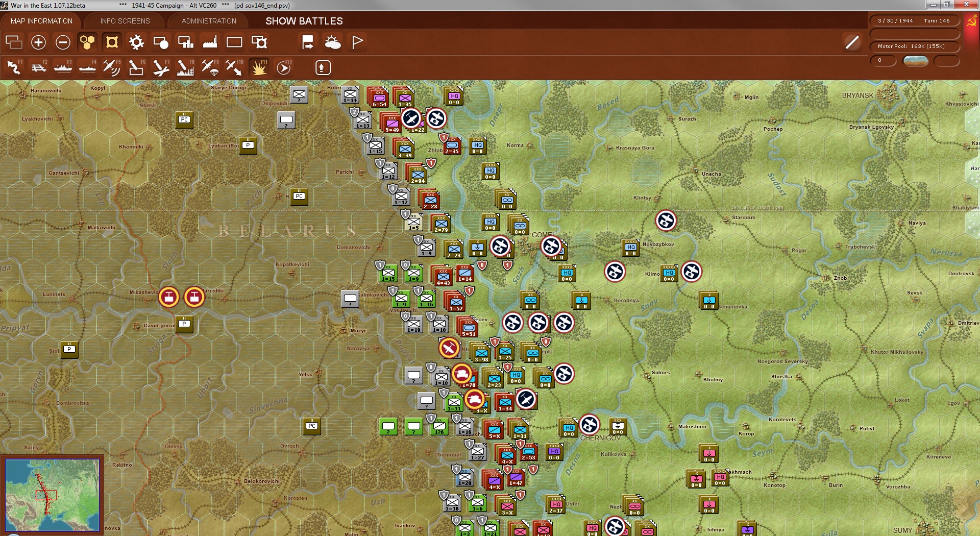Image resolution: width=980 pixels, height=536 pixels.
Task: Select the unit counter labeled 2=79
Action: [441, 224]
